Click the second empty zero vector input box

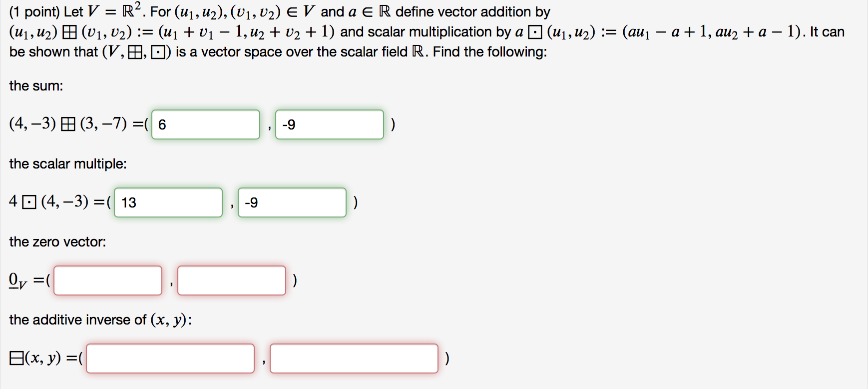coord(232,280)
